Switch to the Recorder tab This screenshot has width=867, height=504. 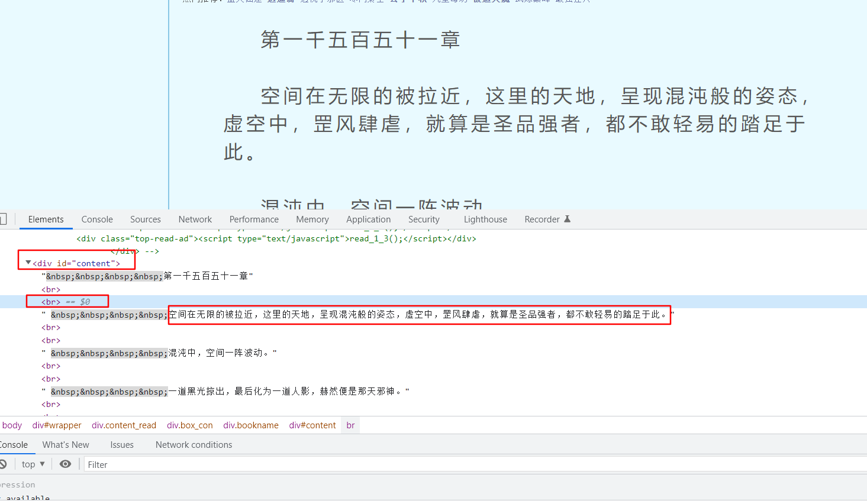tap(542, 219)
